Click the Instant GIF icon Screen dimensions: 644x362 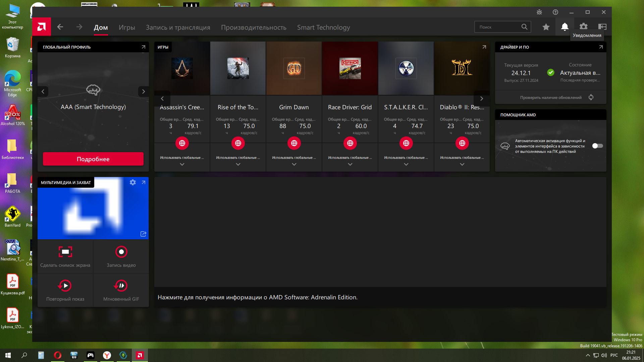pyautogui.click(x=121, y=286)
